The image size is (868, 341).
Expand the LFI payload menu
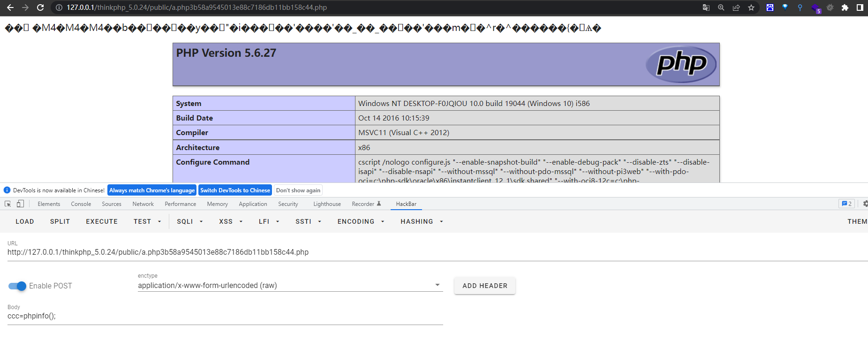(x=269, y=221)
